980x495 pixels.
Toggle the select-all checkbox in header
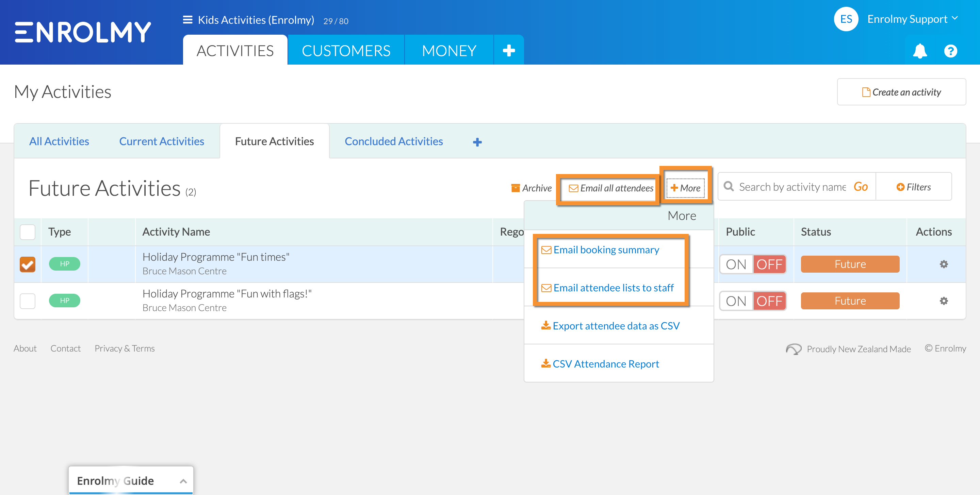(x=27, y=232)
